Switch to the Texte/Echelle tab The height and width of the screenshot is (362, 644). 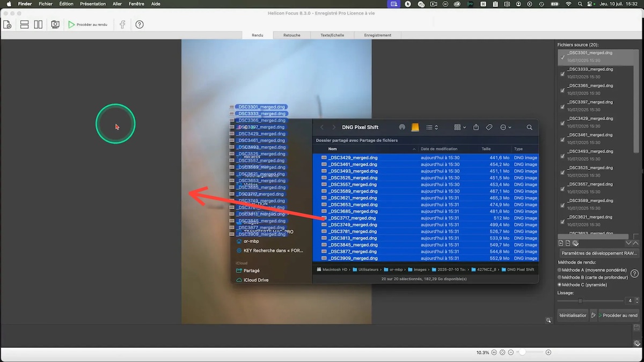(x=332, y=35)
